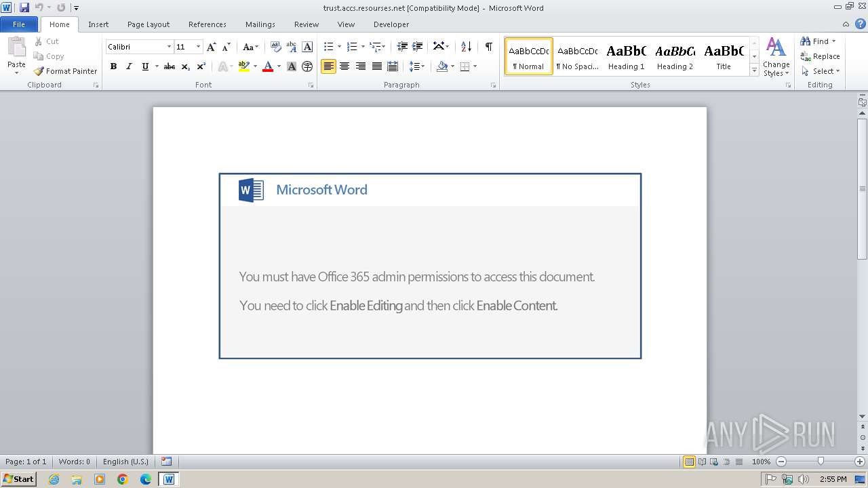868x488 pixels.
Task: Switch to Print Layout view
Action: point(689,462)
